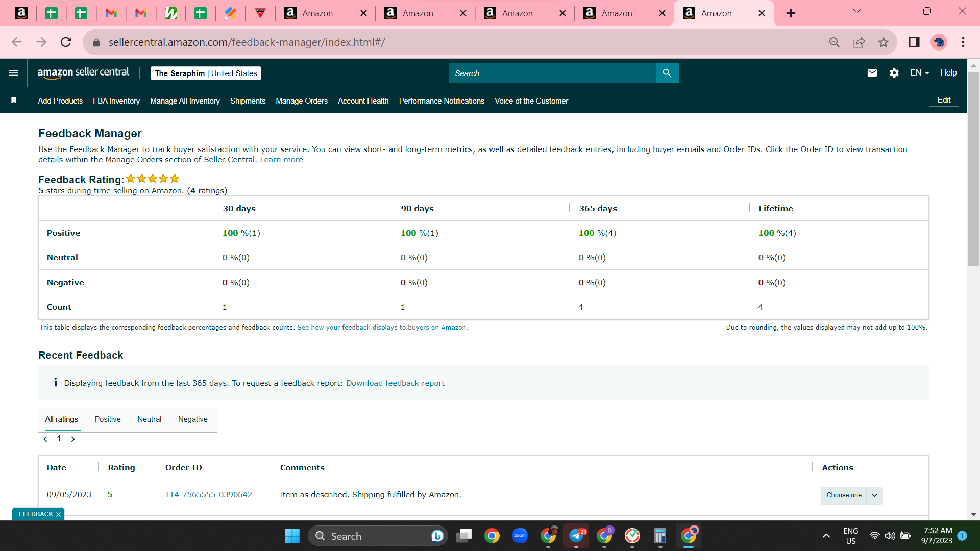Open Account Health page
Screen dimensions: 980x551
tap(363, 101)
